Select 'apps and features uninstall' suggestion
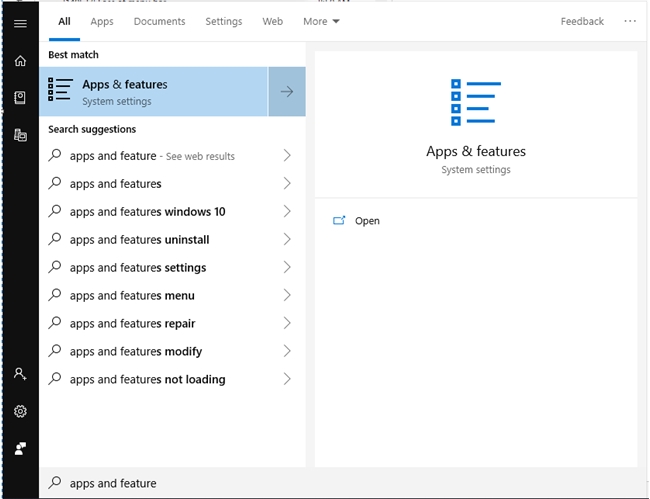 tap(140, 240)
